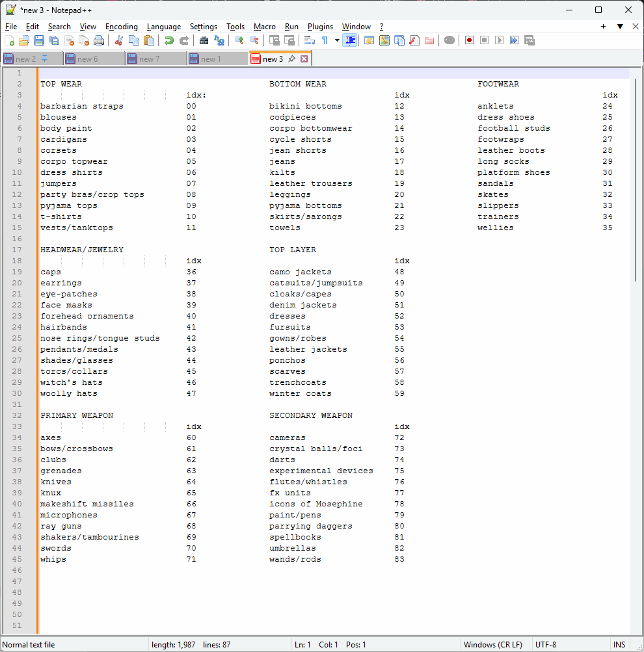Screen dimensions: 644x652
Task: Toggle the Show All Characters pilcrow icon
Action: [325, 40]
